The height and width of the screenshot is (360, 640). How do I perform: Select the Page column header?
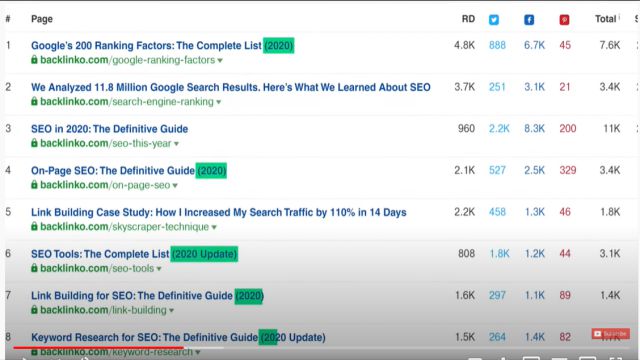[42, 19]
